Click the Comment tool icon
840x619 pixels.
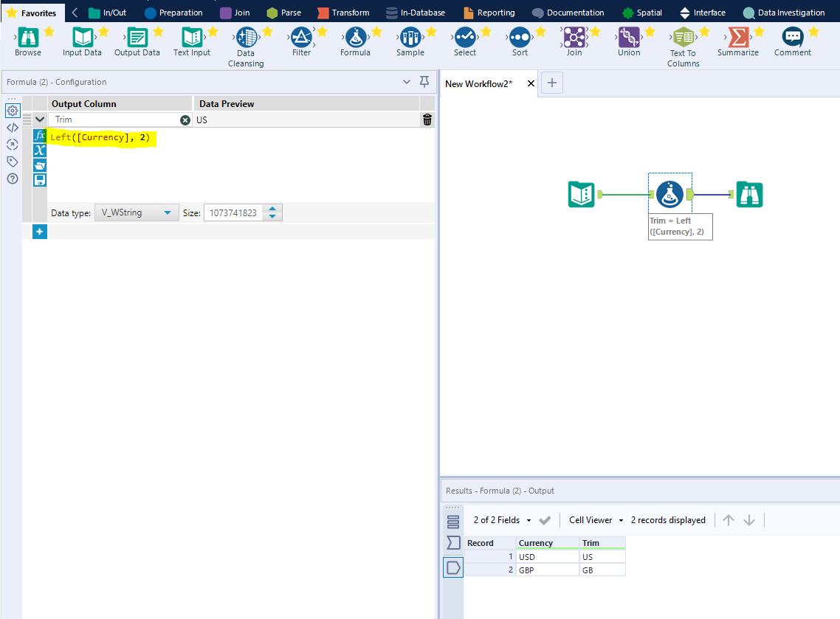pyautogui.click(x=792, y=37)
